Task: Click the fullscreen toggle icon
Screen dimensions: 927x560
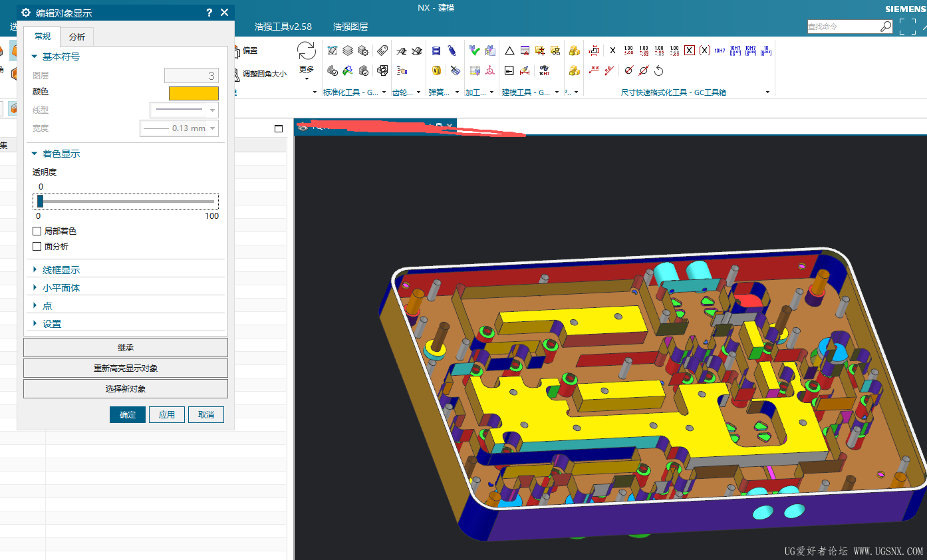Action: point(907,27)
